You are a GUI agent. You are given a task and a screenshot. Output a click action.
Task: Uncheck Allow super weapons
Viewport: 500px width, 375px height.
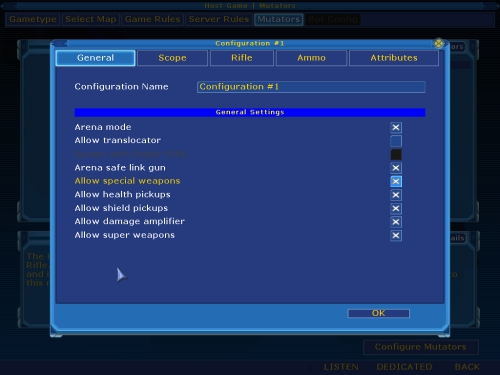pyautogui.click(x=396, y=236)
